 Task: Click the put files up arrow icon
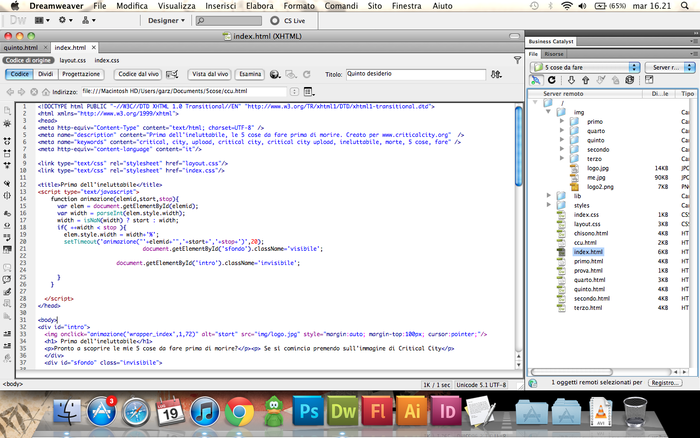[x=586, y=80]
